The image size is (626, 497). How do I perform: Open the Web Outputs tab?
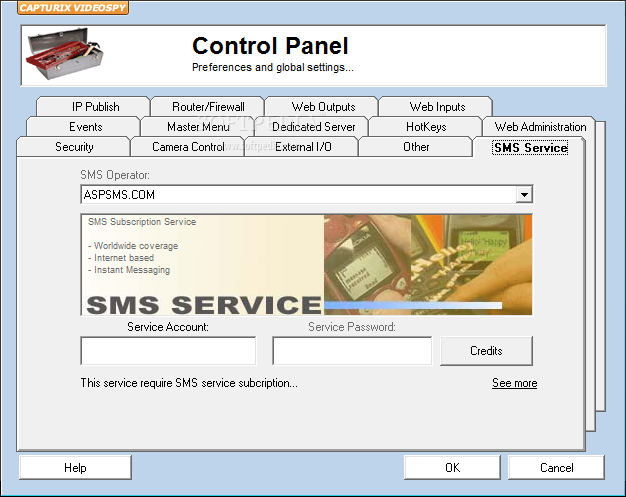pyautogui.click(x=323, y=107)
